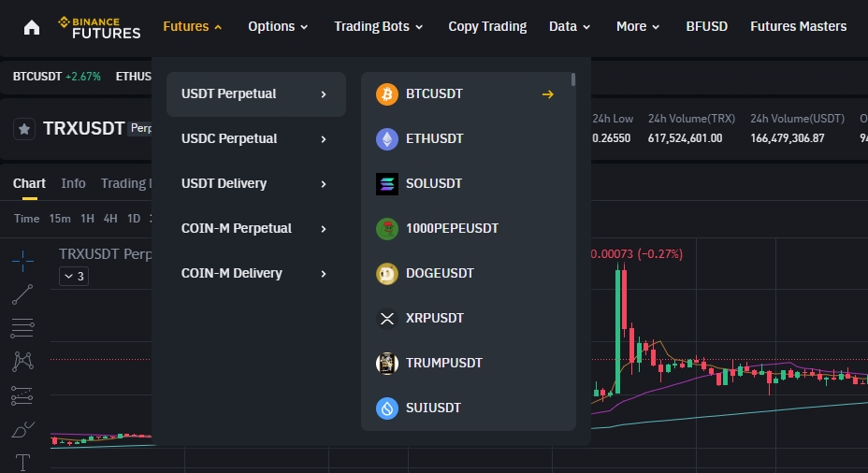Click BTCUSDT in the ticker bar
This screenshot has width=868, height=473.
(x=37, y=77)
